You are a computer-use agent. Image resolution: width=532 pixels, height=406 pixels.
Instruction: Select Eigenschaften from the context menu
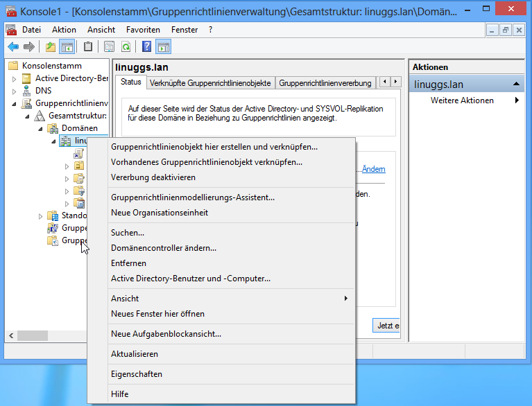[137, 374]
